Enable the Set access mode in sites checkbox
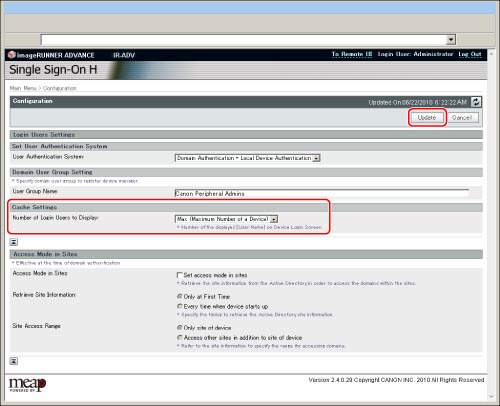Viewport: 500px width, 406px height. click(179, 275)
